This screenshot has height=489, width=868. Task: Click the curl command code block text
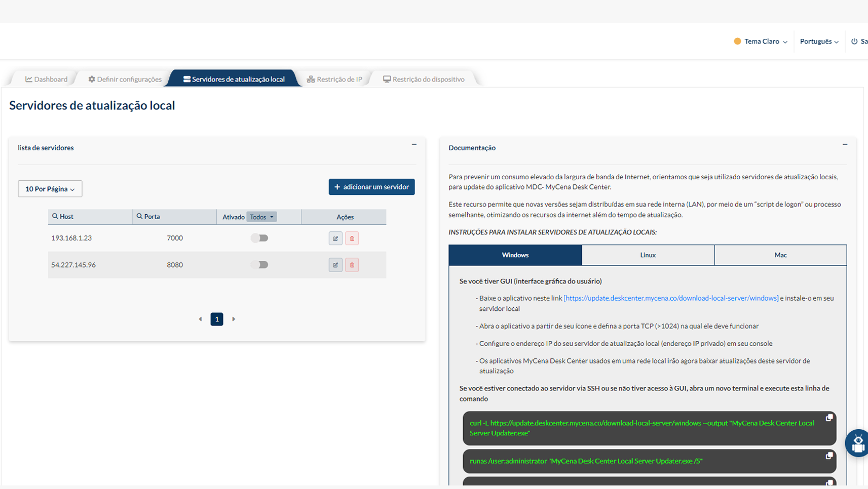pos(642,428)
